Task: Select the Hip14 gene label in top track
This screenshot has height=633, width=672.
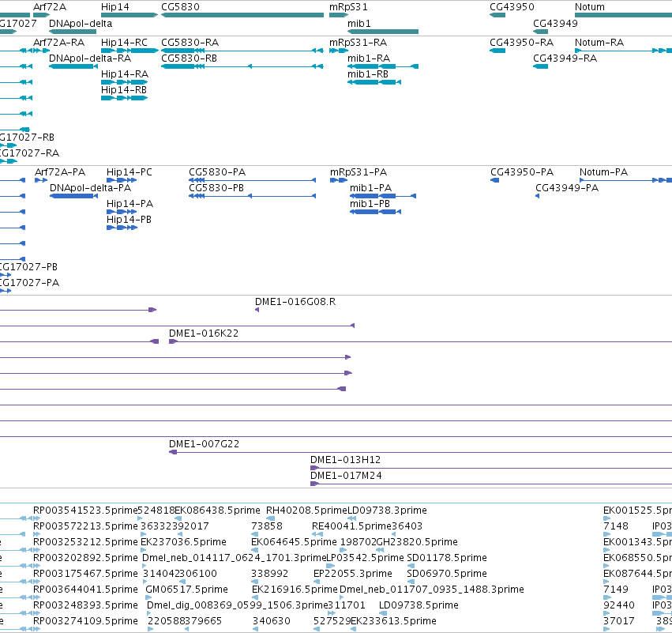Action: click(x=115, y=7)
